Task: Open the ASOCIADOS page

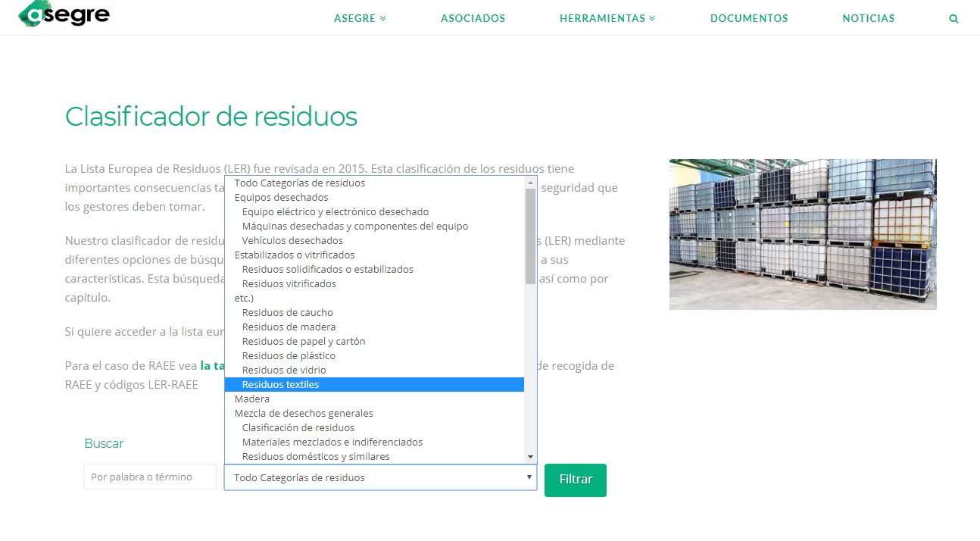Action: coord(473,18)
